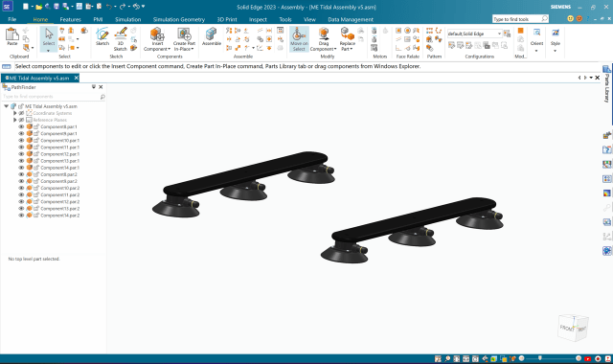Click the prompt bar keyboard icon
613x364 pixels.
point(7,66)
